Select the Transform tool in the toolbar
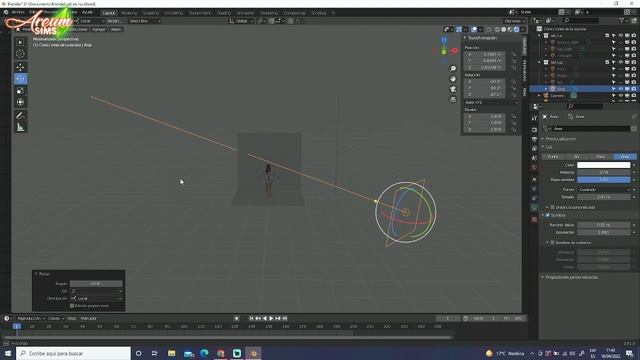Screen dimensions: 640x360 tap(20, 102)
